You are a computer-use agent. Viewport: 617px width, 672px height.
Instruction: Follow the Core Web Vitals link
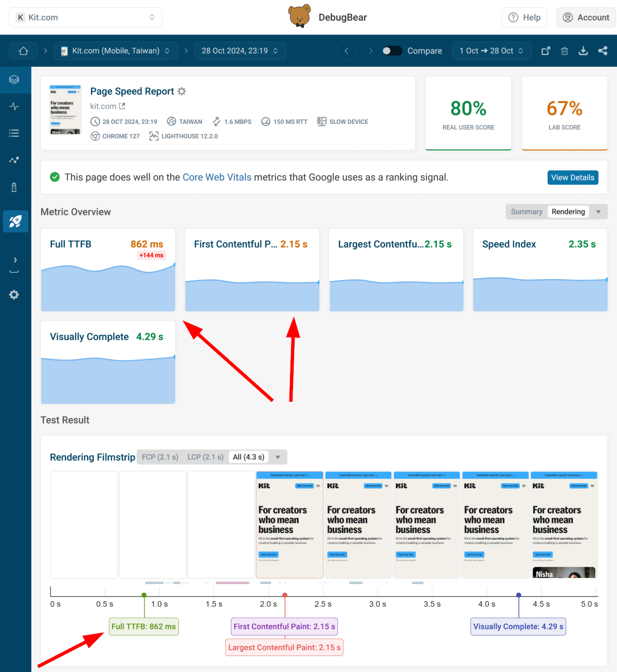[217, 177]
